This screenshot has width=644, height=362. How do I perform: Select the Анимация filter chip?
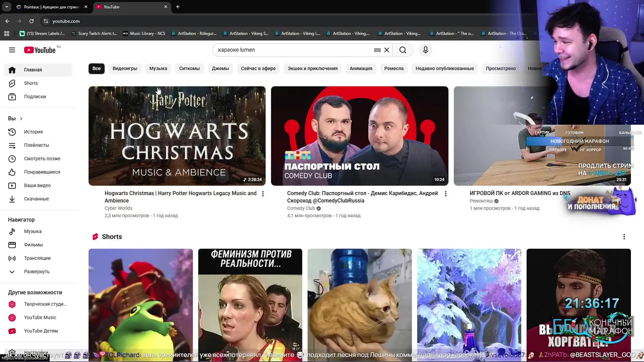pos(361,68)
